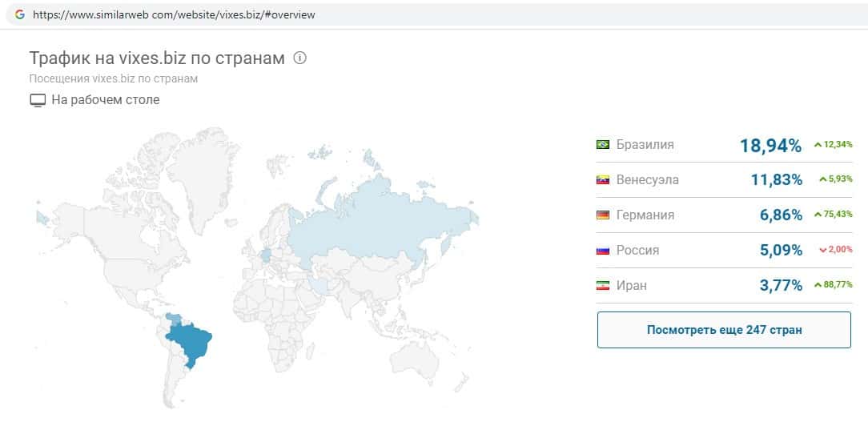Select the Германия country name

pos(645,215)
